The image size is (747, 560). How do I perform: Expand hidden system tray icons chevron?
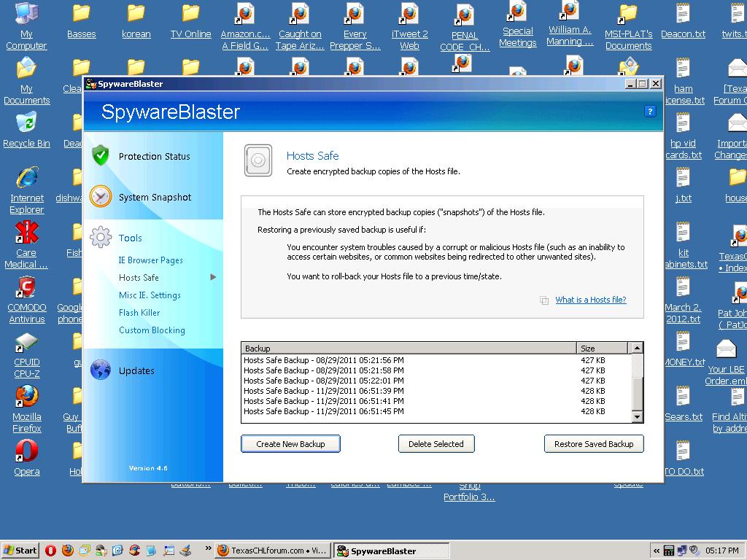[657, 551]
